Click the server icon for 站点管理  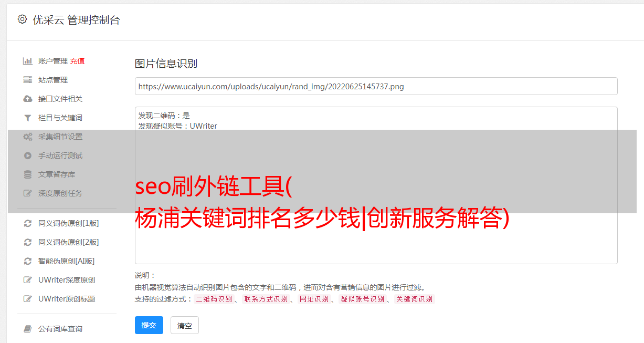[28, 80]
